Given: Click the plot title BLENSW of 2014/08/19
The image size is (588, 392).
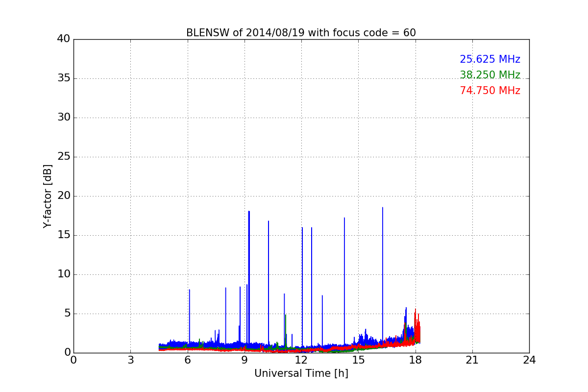Looking at the screenshot, I should pos(301,33).
